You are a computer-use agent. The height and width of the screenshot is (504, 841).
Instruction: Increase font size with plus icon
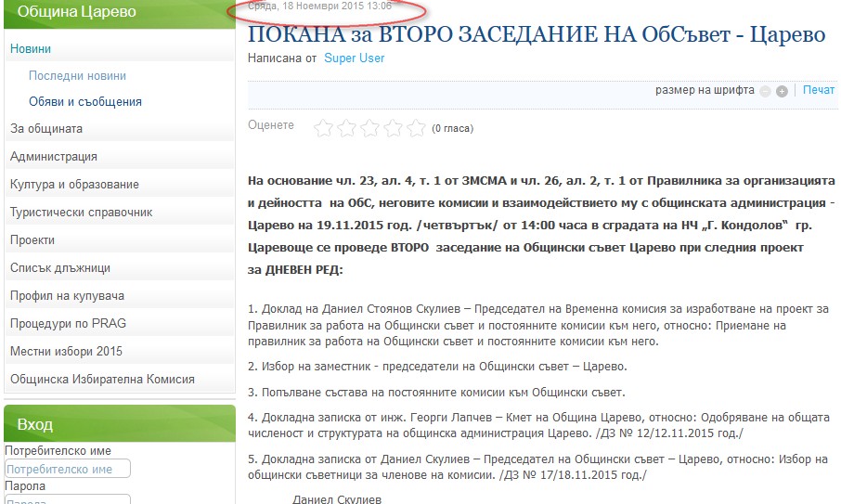[782, 91]
